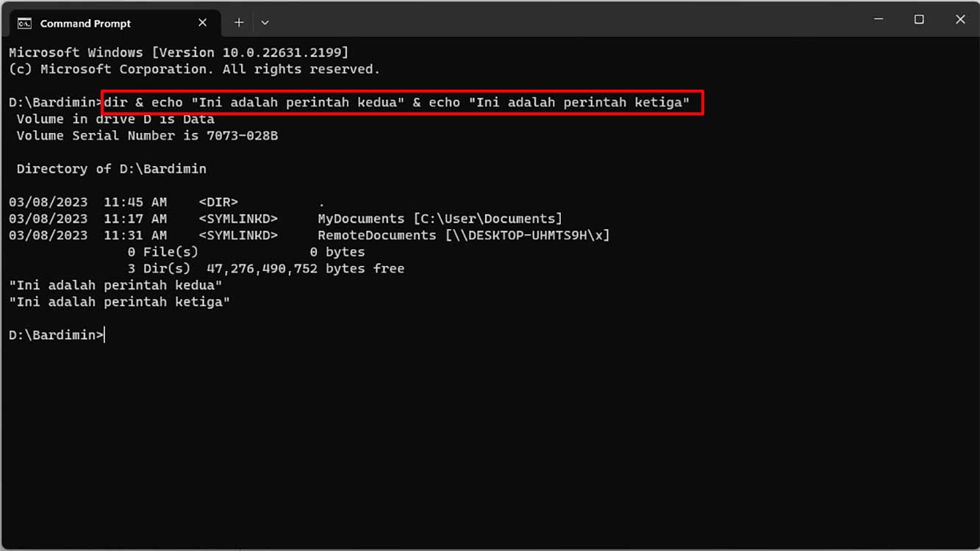Viewport: 980px width, 551px height.
Task: Click the Command Prompt icon on the tab
Action: point(24,23)
